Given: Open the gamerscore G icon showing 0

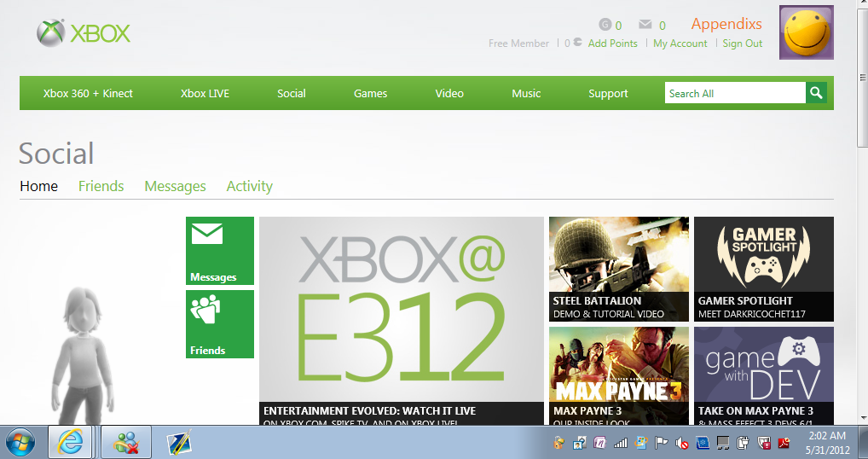Looking at the screenshot, I should 605,25.
